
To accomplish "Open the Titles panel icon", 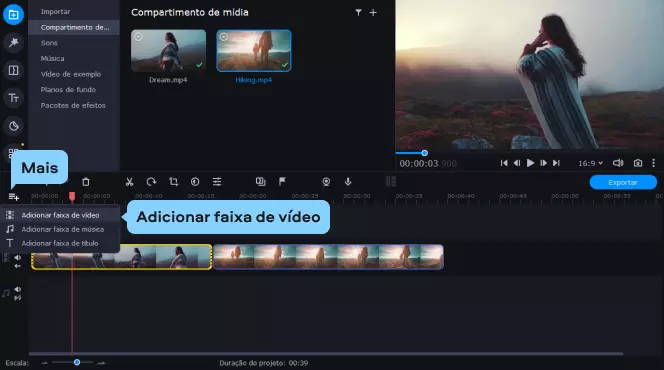I will click(14, 98).
